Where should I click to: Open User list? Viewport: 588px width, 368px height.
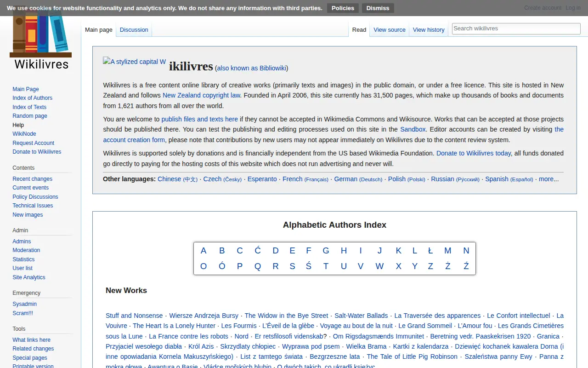tap(23, 268)
